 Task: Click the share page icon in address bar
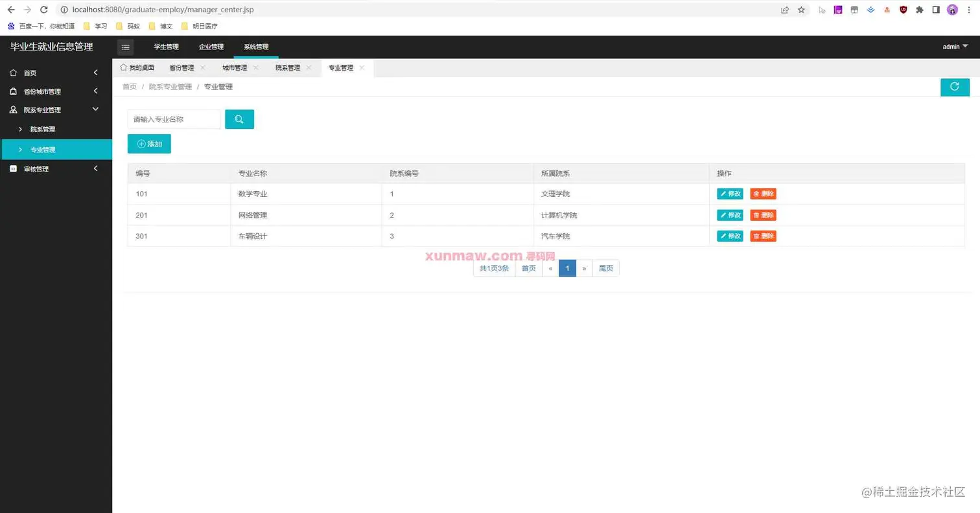pos(785,10)
